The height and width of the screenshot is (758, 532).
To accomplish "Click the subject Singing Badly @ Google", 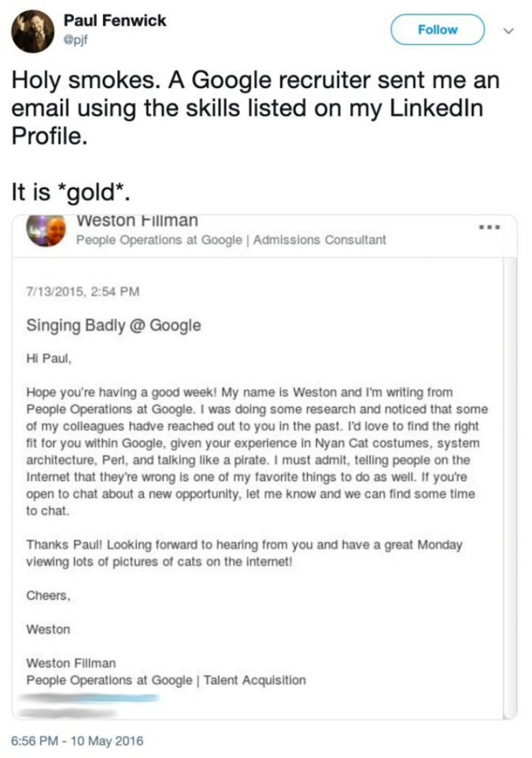I will click(113, 325).
